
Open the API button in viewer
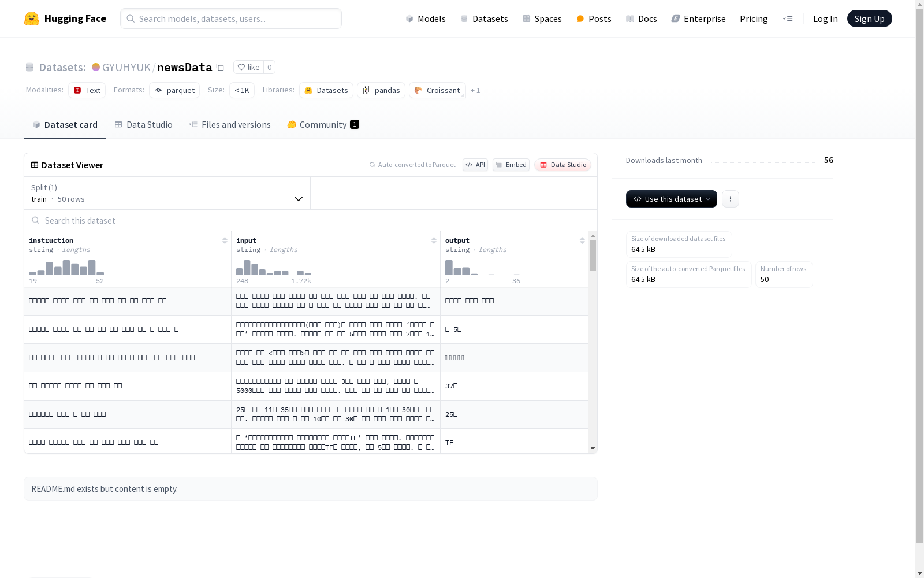[x=475, y=165]
